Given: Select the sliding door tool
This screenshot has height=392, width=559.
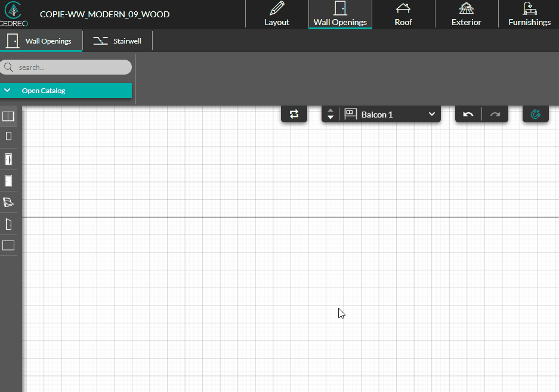Looking at the screenshot, I should [x=8, y=136].
